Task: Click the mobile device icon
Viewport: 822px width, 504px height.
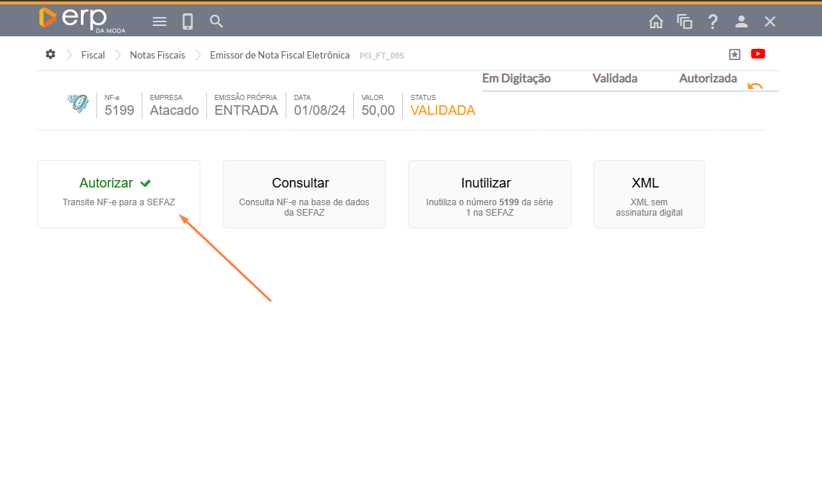Action: pyautogui.click(x=188, y=21)
